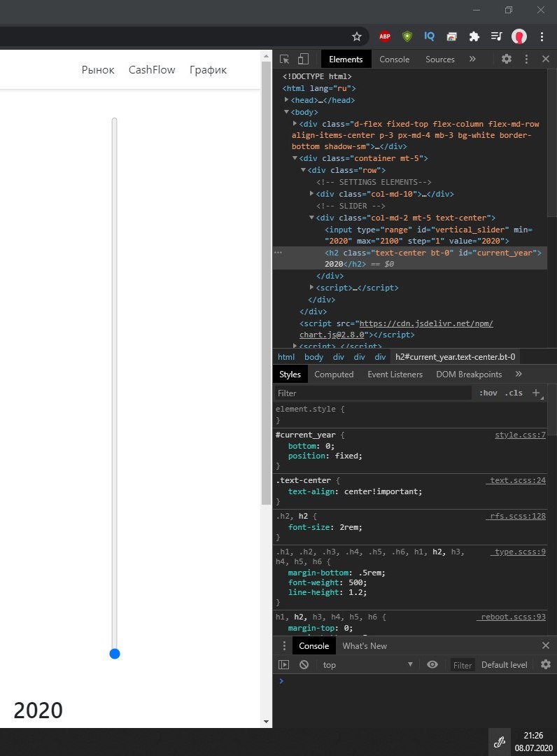Screen dimensions: 557x756
Task: Close the console drawer
Action: 545,645
